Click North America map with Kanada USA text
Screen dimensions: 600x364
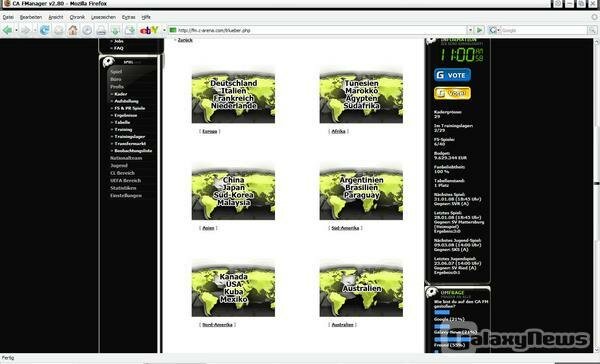pos(233,289)
